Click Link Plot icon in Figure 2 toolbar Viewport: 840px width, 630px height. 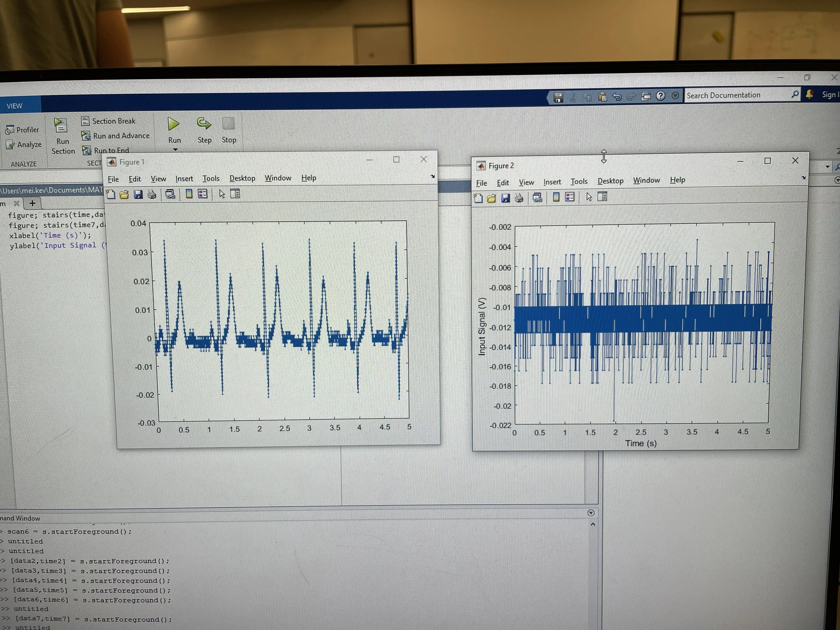pos(537,198)
